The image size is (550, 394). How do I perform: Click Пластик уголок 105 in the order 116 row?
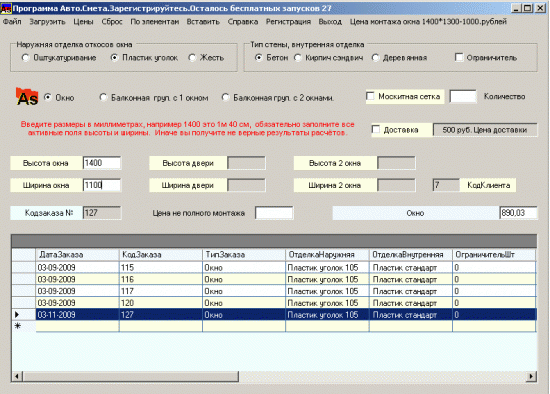point(327,280)
